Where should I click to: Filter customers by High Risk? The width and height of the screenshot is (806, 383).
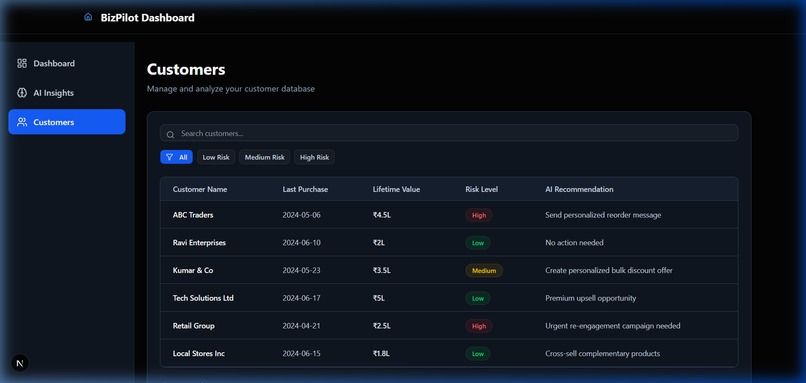(314, 157)
